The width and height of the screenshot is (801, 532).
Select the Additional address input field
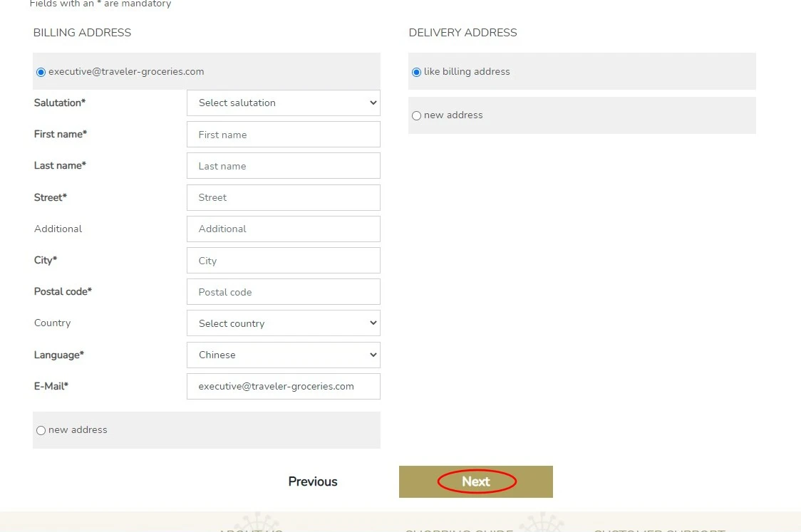(283, 229)
